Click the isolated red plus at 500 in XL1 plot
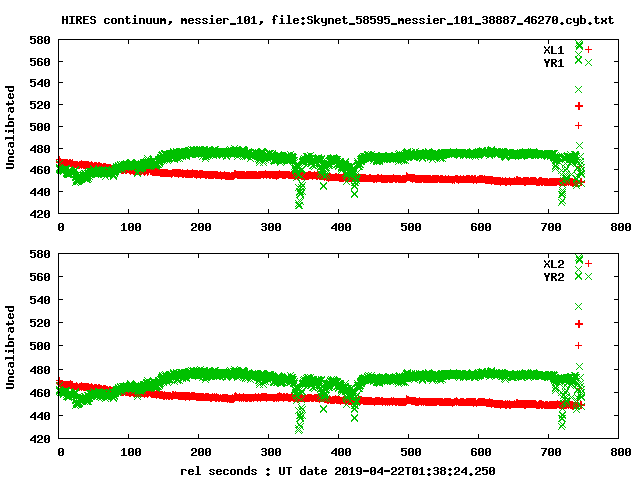Screen dimensions: 640x480 (x=578, y=126)
